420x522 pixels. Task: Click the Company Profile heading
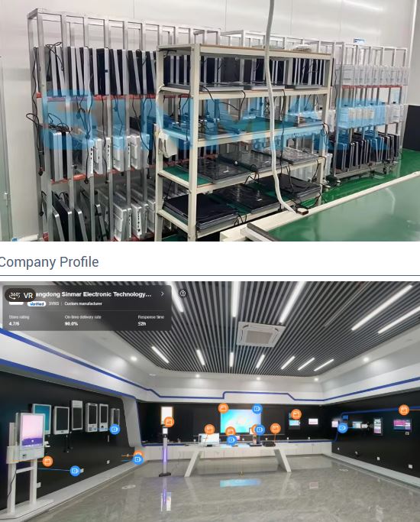(x=49, y=262)
